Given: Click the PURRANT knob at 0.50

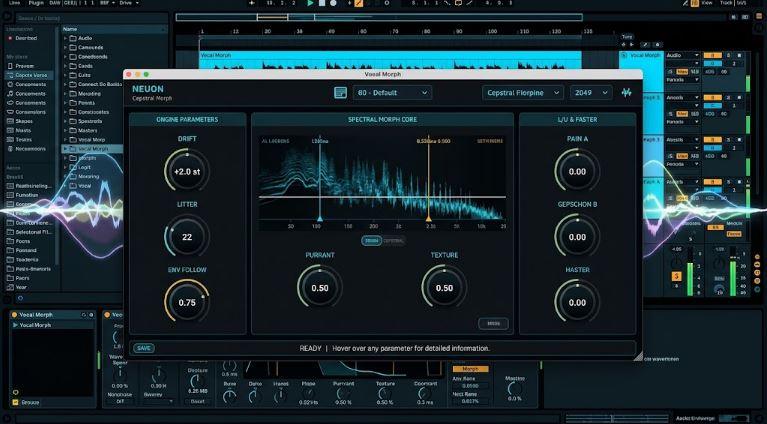Looking at the screenshot, I should (x=320, y=288).
